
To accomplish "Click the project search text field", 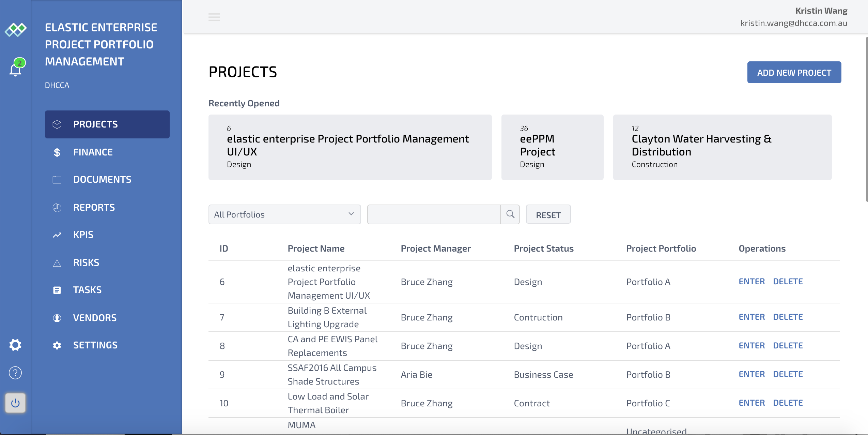I will pos(433,214).
